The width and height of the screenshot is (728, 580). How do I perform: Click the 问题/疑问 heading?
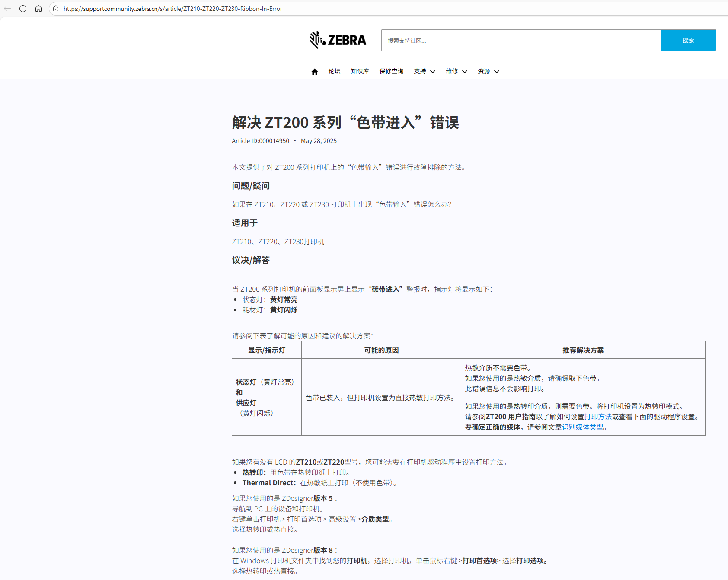point(251,186)
